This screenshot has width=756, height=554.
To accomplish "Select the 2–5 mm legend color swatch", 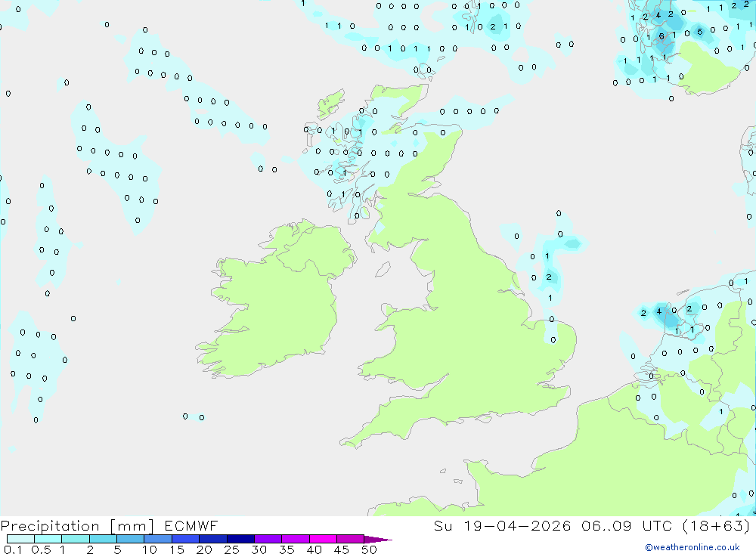I will (103, 539).
